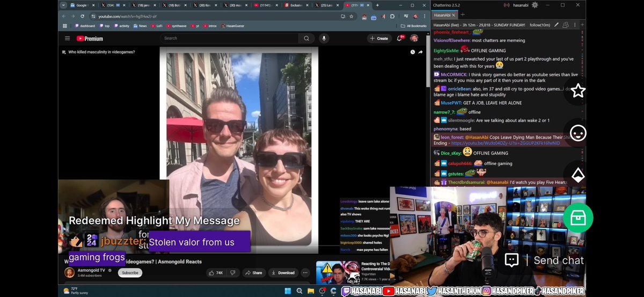
Task: Open the Windows Start button
Action: click(x=288, y=291)
